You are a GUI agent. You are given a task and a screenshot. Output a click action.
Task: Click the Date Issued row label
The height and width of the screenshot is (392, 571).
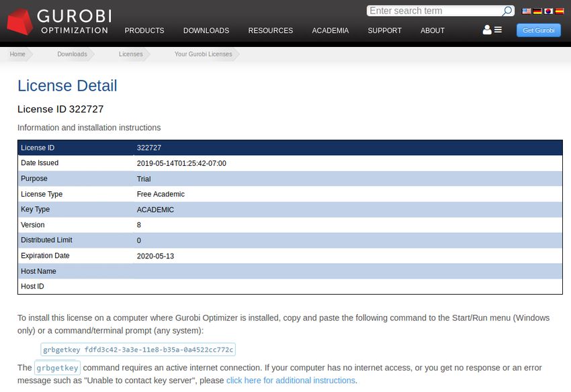40,163
